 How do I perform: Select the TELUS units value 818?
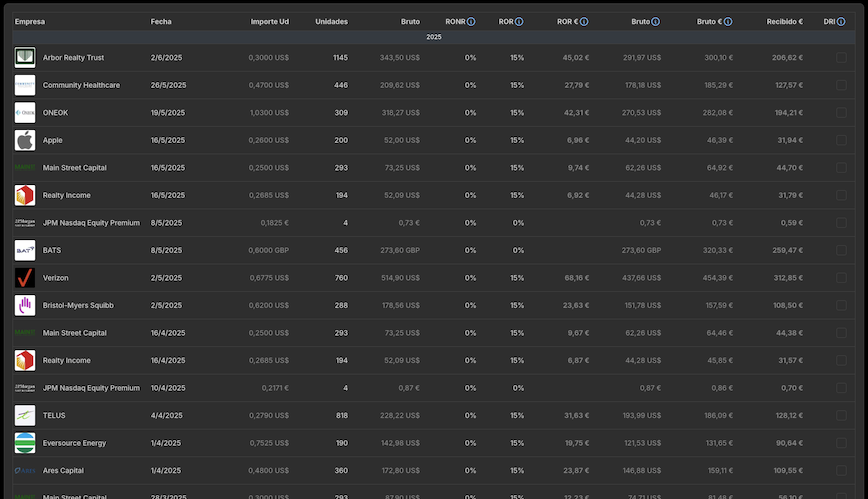click(x=342, y=415)
